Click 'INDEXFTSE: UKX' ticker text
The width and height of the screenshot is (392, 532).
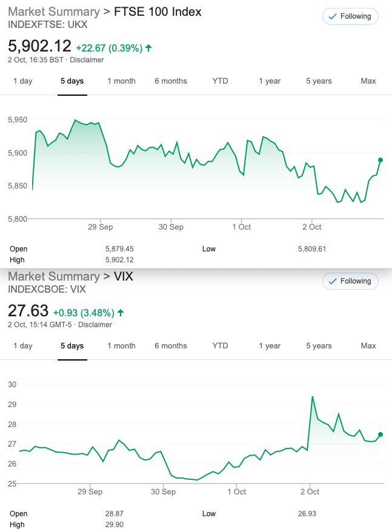(x=47, y=25)
